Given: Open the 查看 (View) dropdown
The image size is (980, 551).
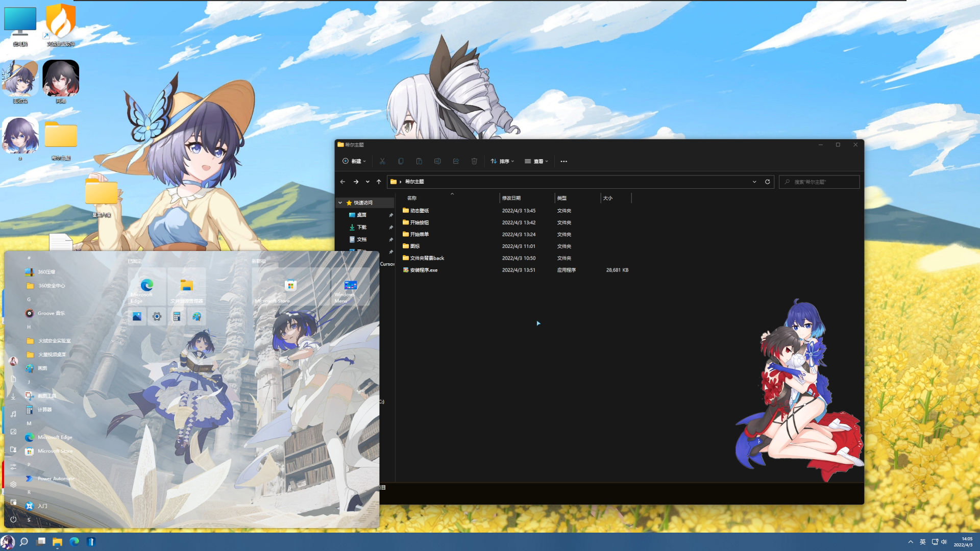Looking at the screenshot, I should click(536, 161).
